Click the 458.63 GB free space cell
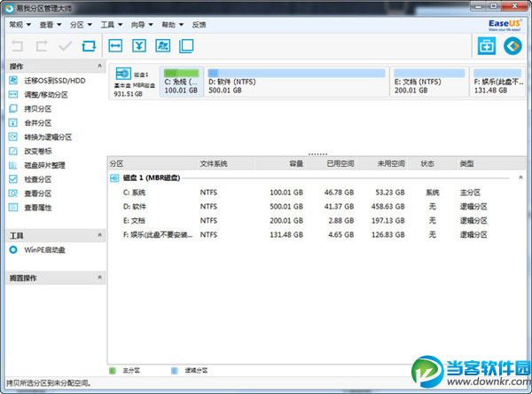 coord(387,207)
